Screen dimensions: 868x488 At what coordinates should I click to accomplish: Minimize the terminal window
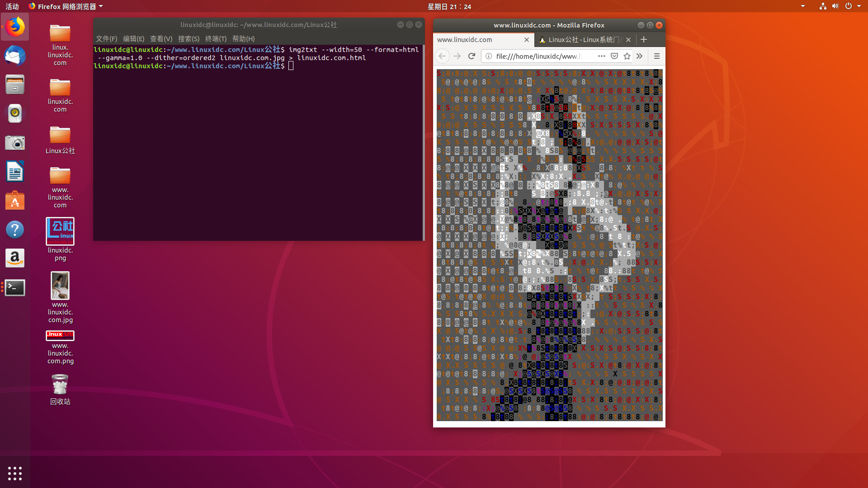click(x=400, y=25)
